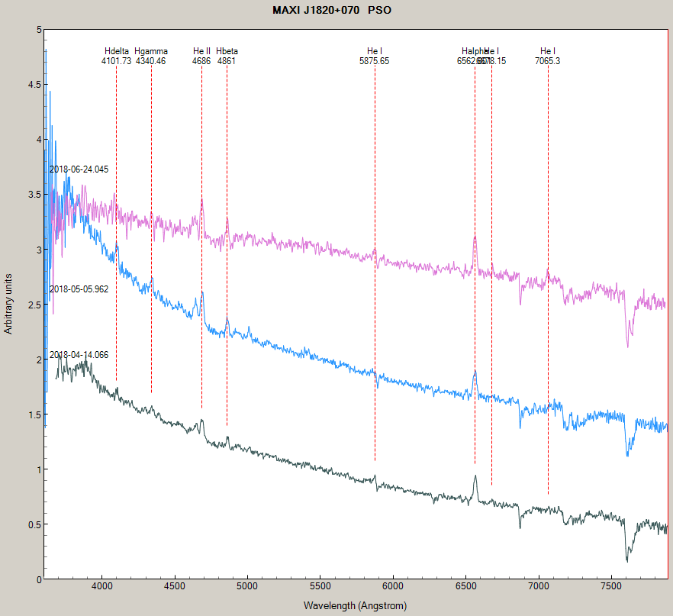This screenshot has height=616, width=673.
Task: Click the 2018-06-24.045 spectrum date label
Action: (79, 169)
